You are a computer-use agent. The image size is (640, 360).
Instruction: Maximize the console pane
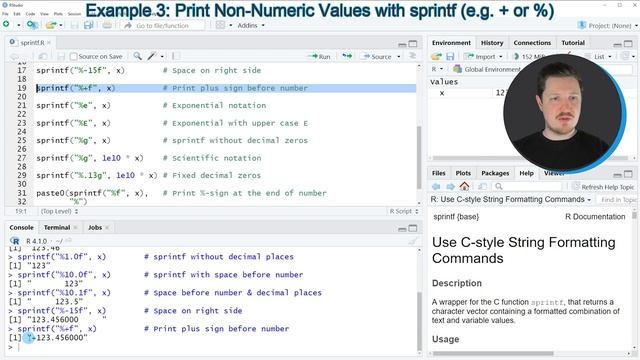point(413,228)
